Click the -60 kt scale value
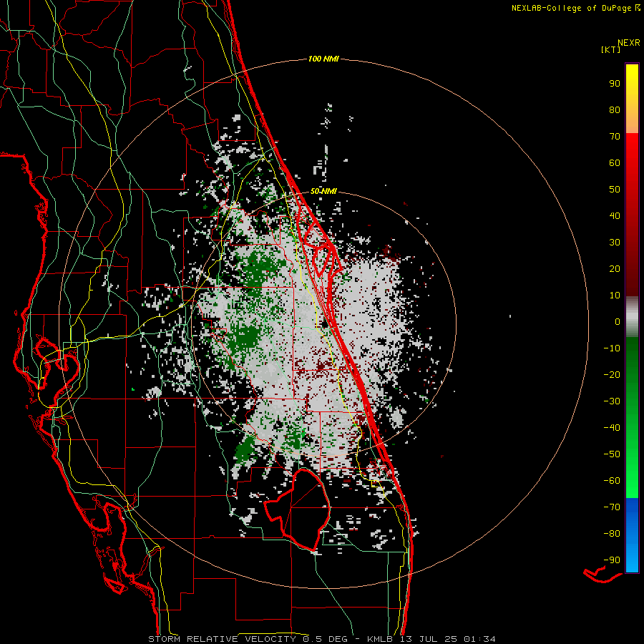Screen dimensions: 644x644 (612, 481)
